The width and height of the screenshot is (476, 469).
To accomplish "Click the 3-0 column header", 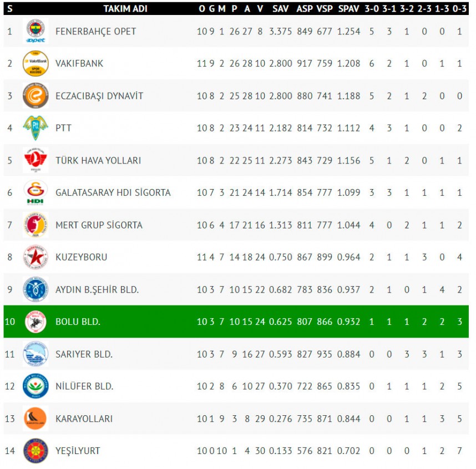I will pyautogui.click(x=372, y=8).
